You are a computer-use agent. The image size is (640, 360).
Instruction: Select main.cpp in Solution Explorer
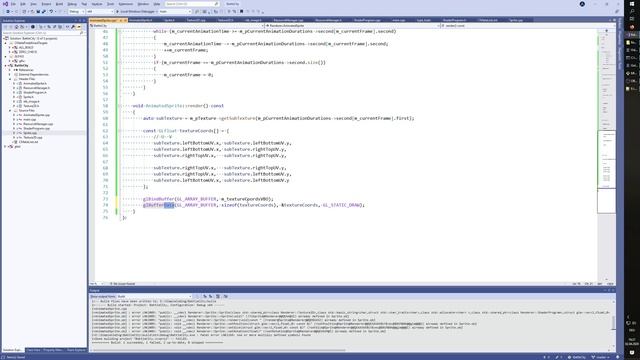(29, 119)
